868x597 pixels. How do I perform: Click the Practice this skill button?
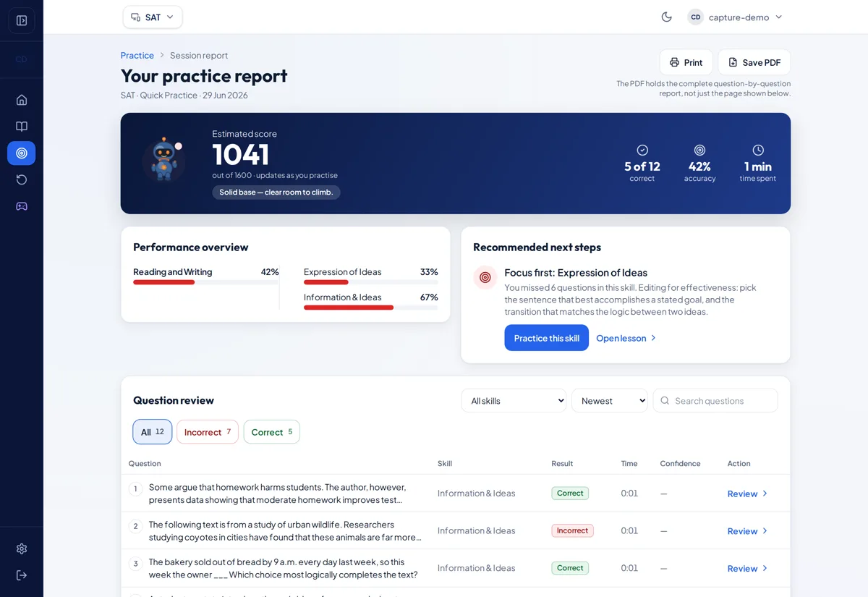pos(547,338)
